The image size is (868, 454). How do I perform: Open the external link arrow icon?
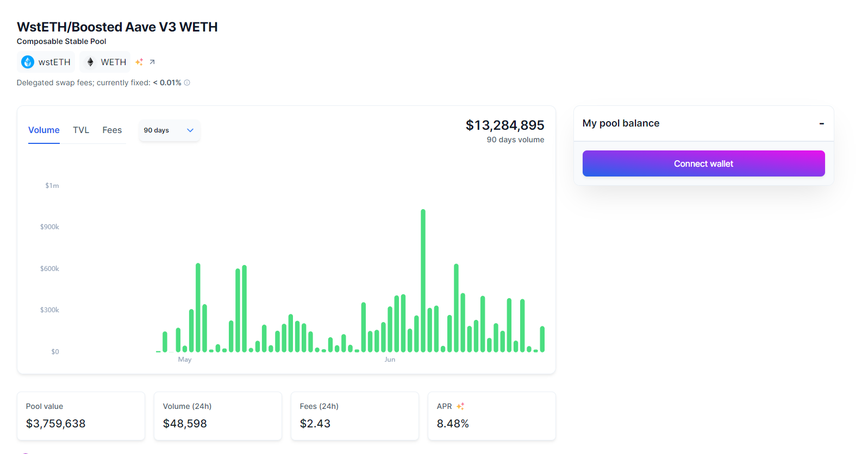(152, 62)
